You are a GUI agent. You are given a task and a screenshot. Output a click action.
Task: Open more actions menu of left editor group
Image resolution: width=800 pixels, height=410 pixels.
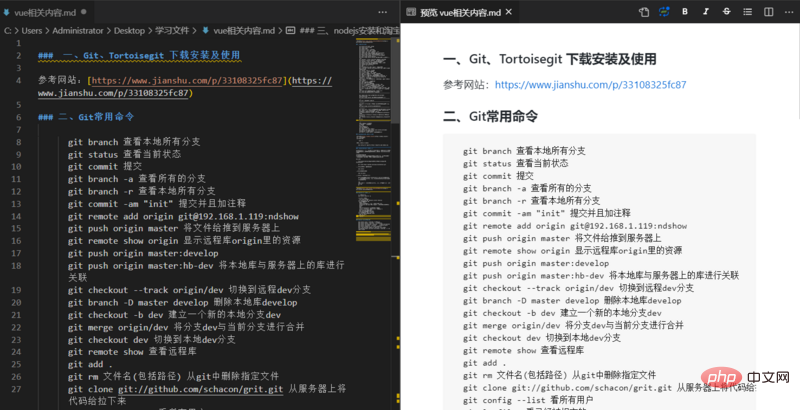(383, 12)
